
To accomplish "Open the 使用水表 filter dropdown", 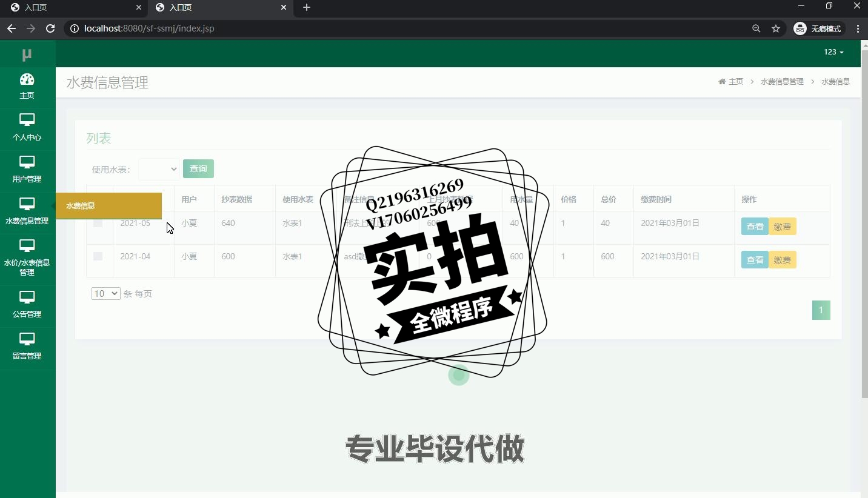I will coord(159,169).
